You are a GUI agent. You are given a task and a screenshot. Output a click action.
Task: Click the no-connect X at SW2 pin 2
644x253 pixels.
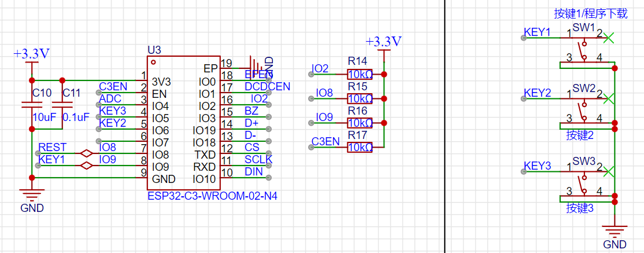point(609,98)
